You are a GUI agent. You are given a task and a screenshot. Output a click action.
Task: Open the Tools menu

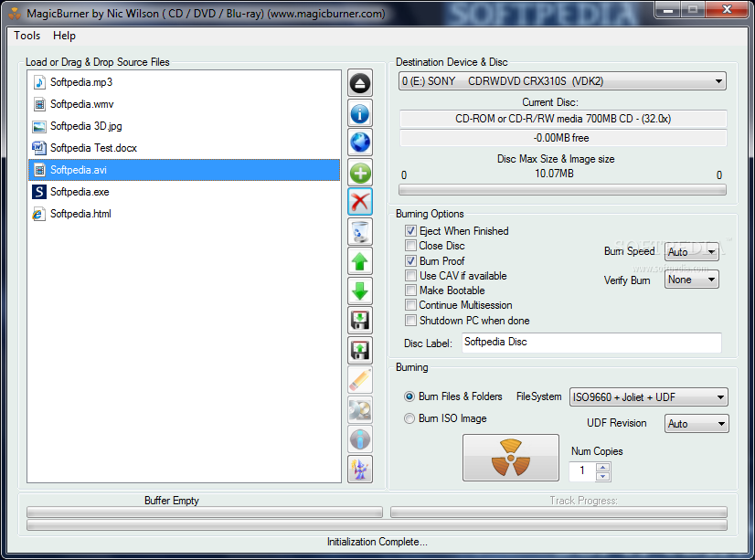[x=27, y=36]
